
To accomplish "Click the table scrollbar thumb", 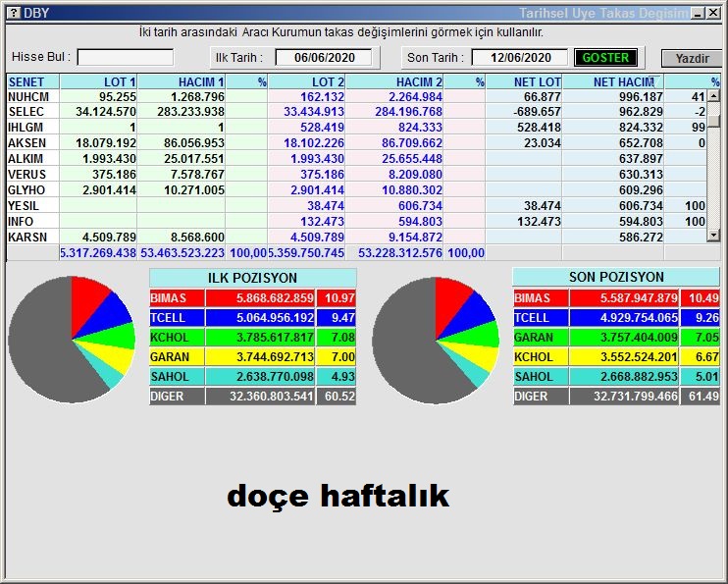I will (x=713, y=119).
